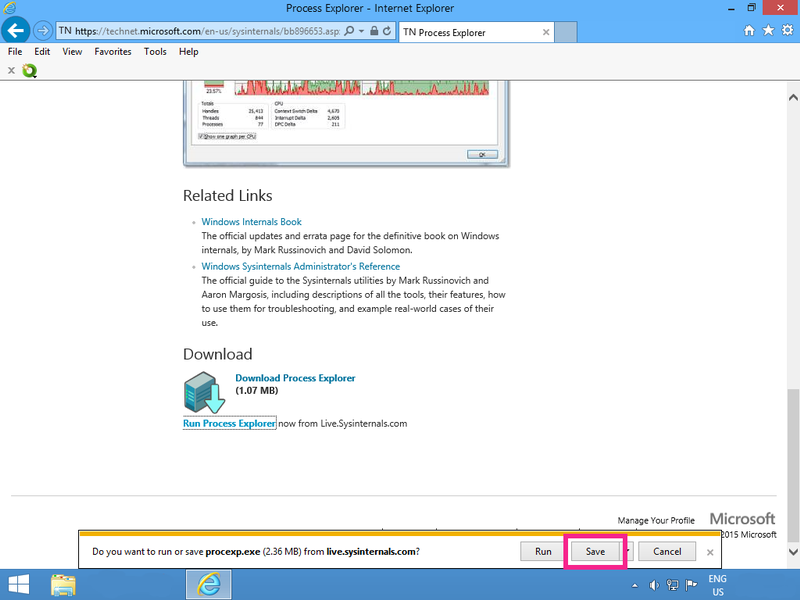
Task: Click the Run Process Explorer link
Action: tap(230, 423)
